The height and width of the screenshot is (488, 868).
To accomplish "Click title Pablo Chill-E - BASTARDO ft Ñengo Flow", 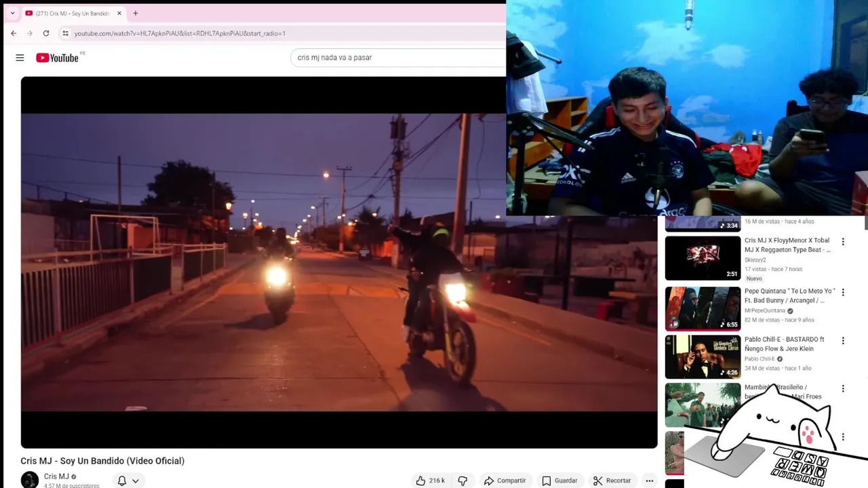I will [x=785, y=344].
